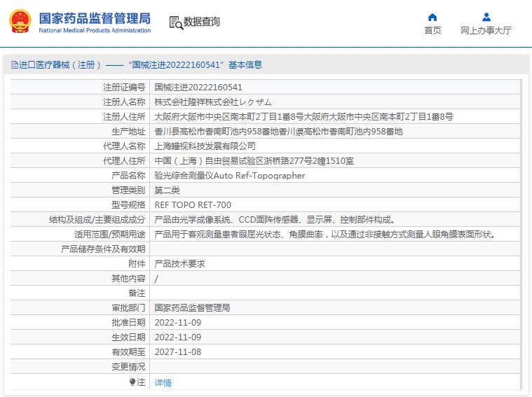This screenshot has width=532, height=397.
Task: Click the 批准日期 row label
Action: (128, 322)
